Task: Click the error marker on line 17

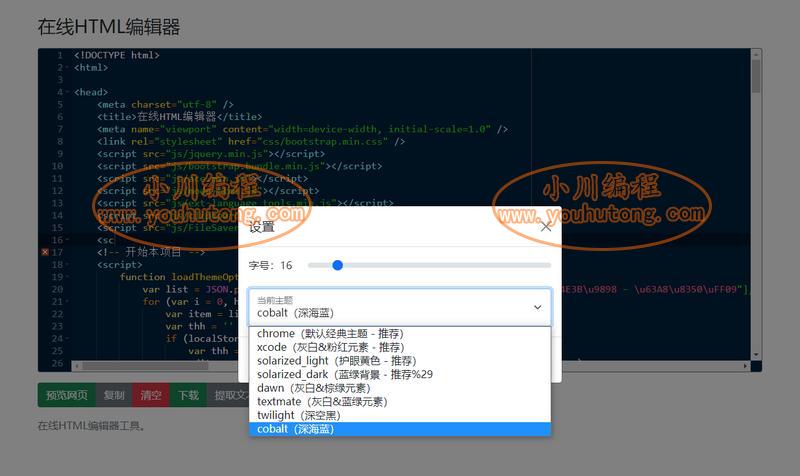Action: [45, 252]
